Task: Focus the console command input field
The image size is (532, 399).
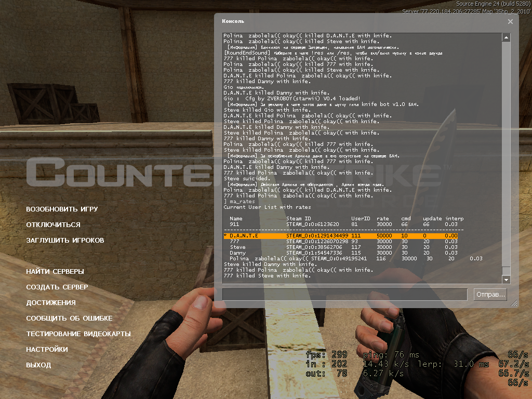Action: 345,294
